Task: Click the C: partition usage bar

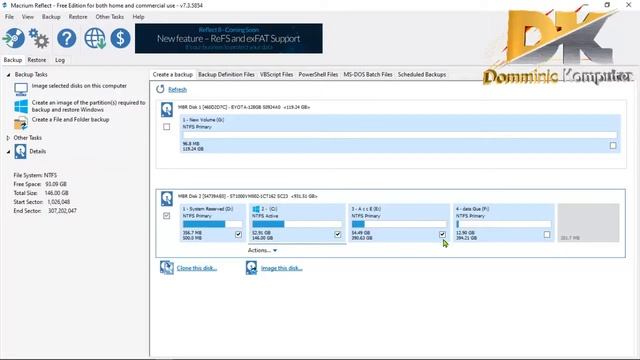Action: click(297, 224)
